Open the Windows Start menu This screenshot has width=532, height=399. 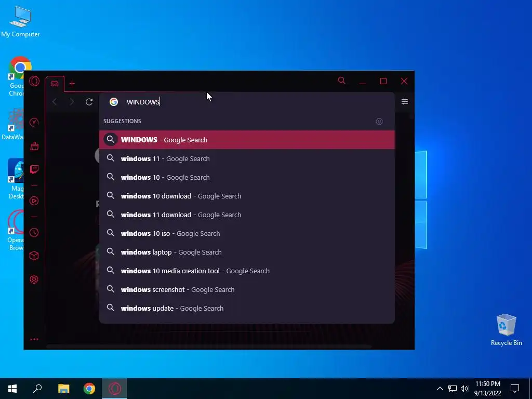click(x=12, y=389)
